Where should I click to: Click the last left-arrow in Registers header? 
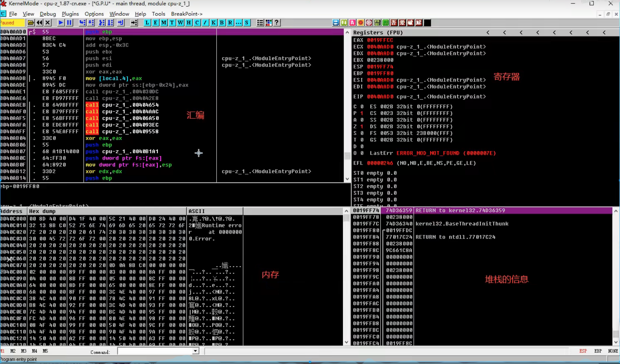pyautogui.click(x=604, y=33)
